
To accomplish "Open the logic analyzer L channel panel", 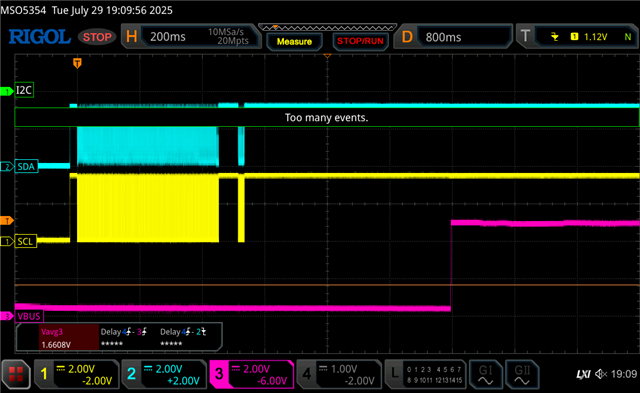I will click(426, 374).
